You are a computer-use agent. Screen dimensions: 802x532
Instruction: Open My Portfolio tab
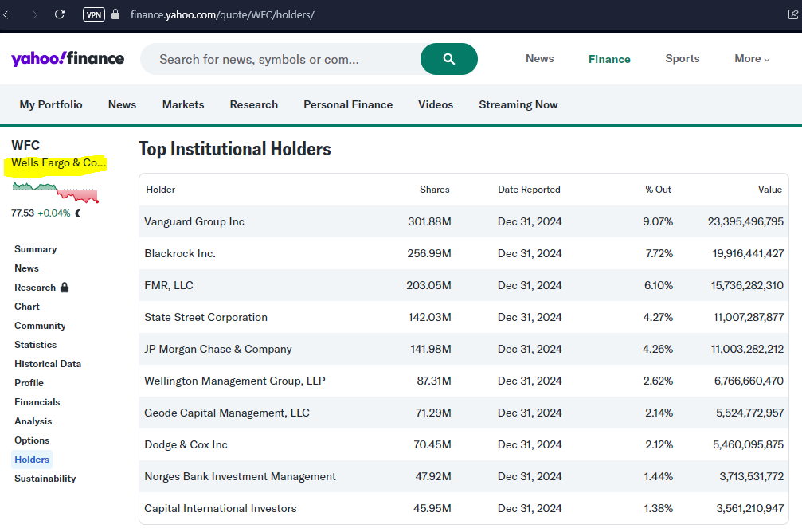click(51, 104)
